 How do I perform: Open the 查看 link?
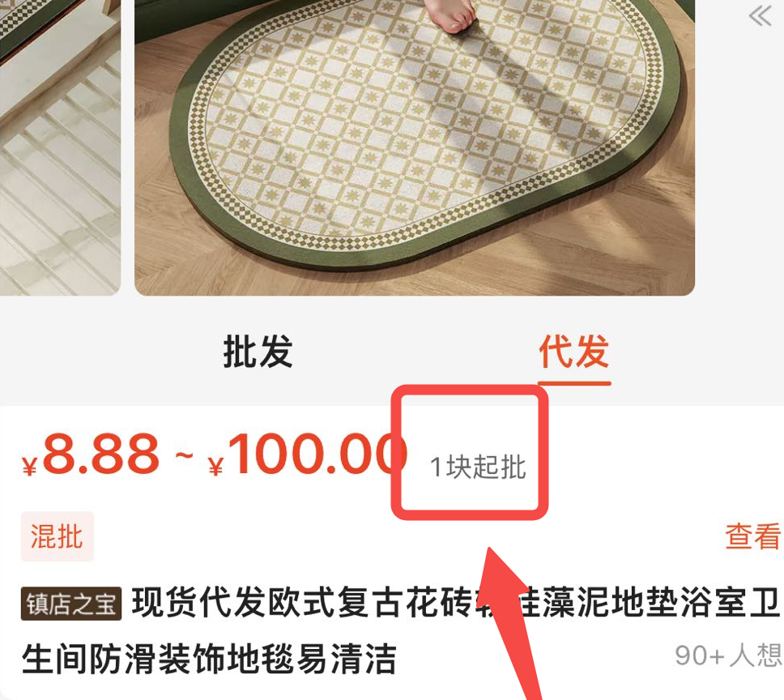tap(754, 536)
